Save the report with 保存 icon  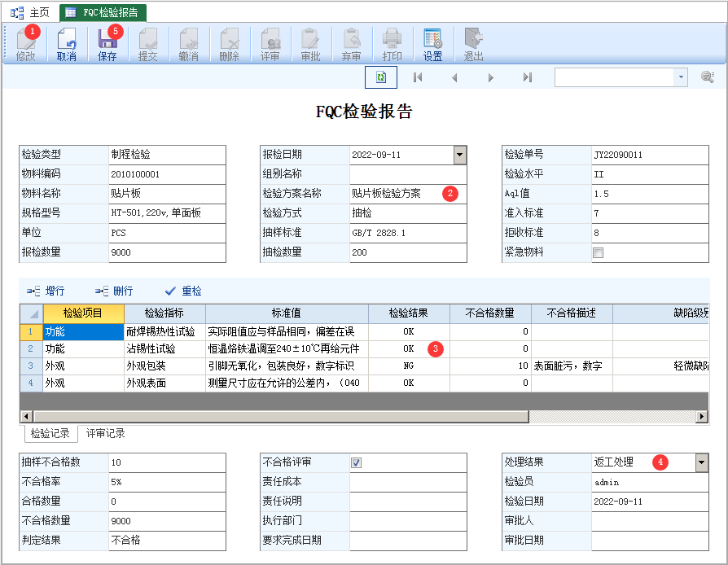(x=107, y=43)
